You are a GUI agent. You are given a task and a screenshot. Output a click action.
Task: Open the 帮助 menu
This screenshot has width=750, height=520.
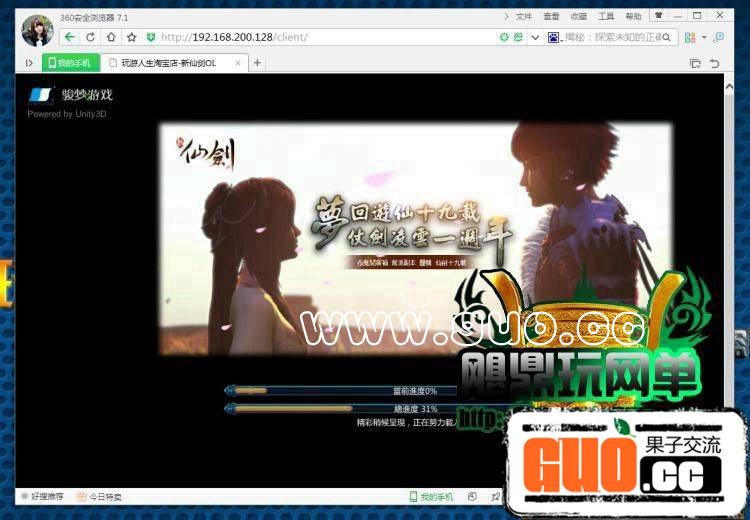click(633, 16)
